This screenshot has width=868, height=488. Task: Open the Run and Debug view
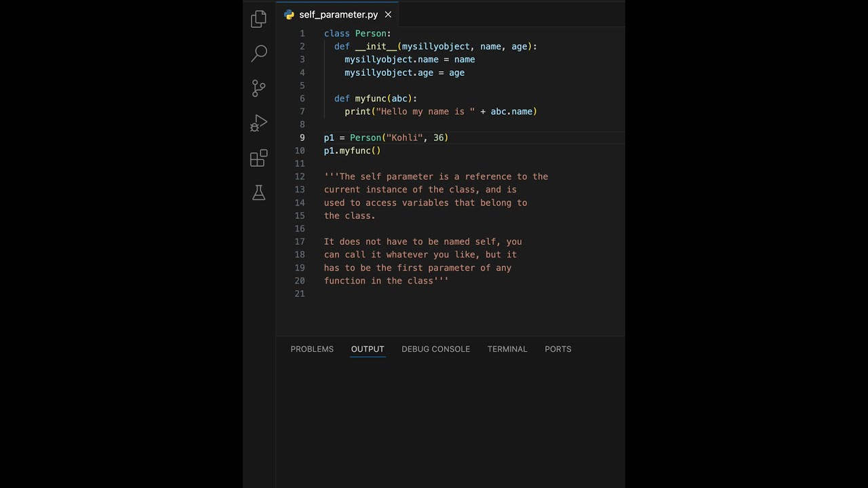point(258,123)
